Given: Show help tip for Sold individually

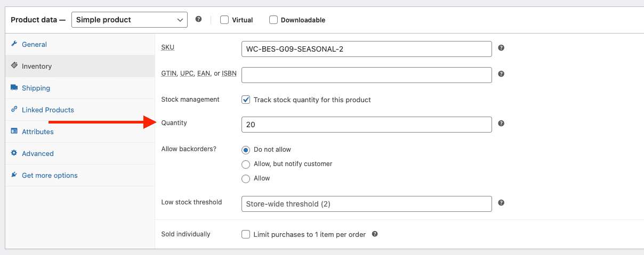Looking at the screenshot, I should coord(375,234).
